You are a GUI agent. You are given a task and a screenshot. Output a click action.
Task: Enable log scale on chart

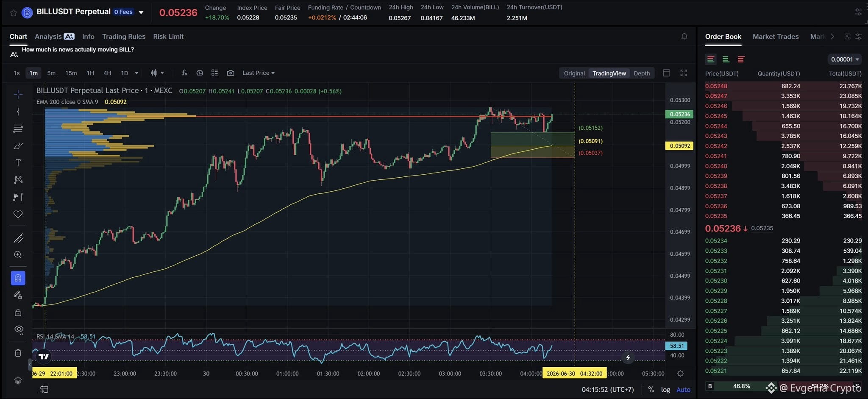(x=665, y=390)
